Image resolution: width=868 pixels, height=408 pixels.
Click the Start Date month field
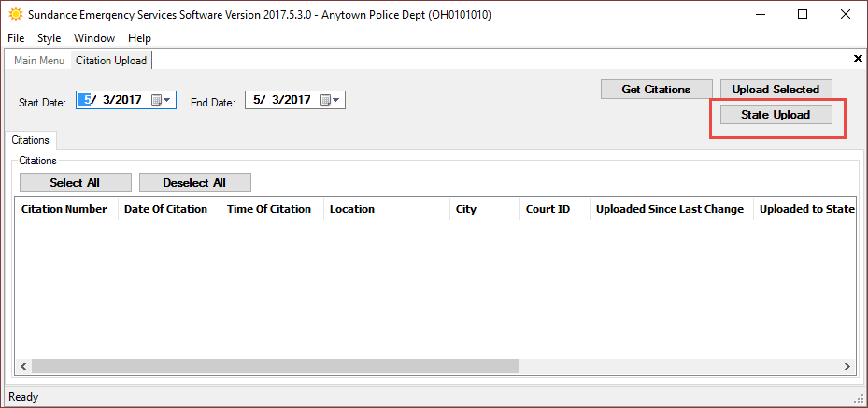pyautogui.click(x=84, y=100)
